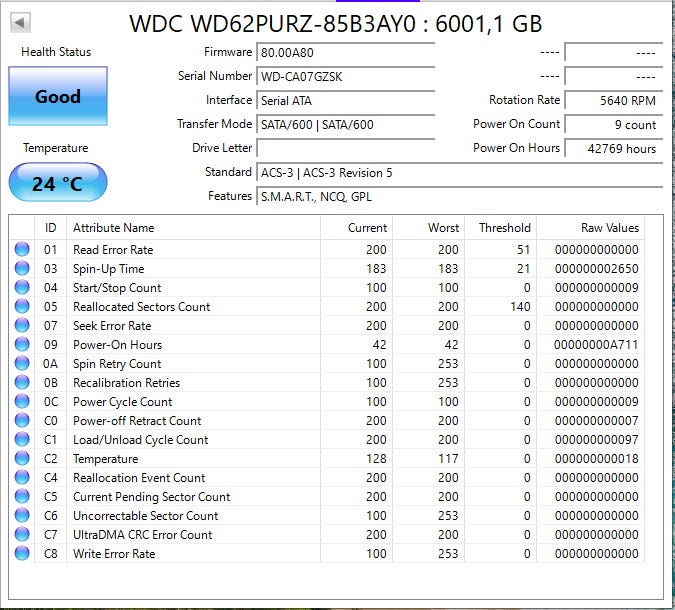
Task: Select the UltraDMA CRC Error Count name
Action: pyautogui.click(x=142, y=535)
